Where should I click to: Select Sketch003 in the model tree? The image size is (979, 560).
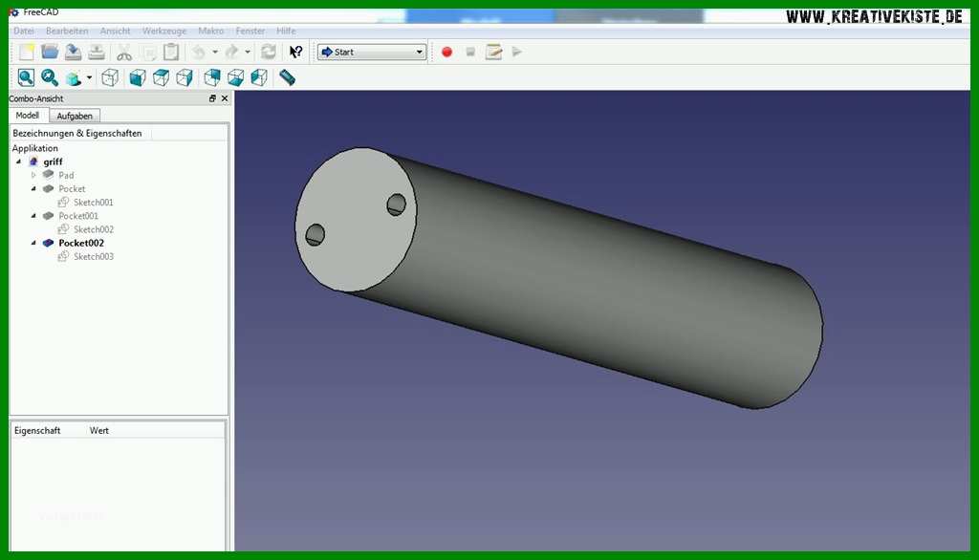(x=94, y=257)
